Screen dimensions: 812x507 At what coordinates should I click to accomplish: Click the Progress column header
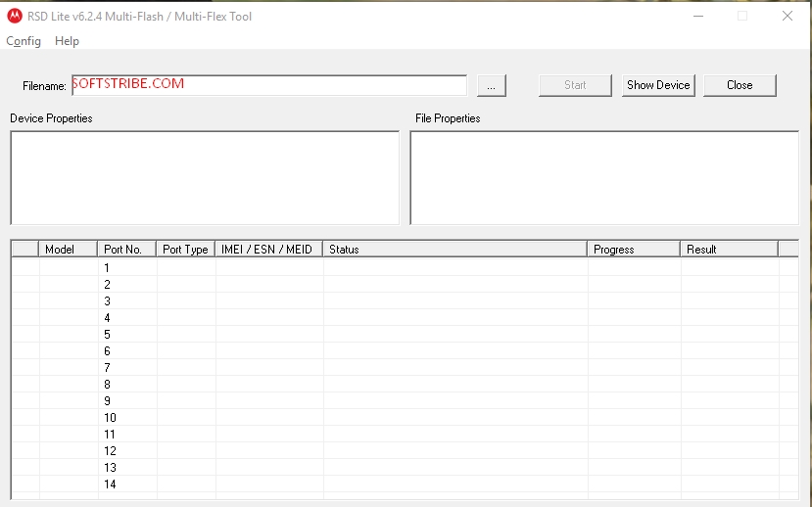point(634,249)
